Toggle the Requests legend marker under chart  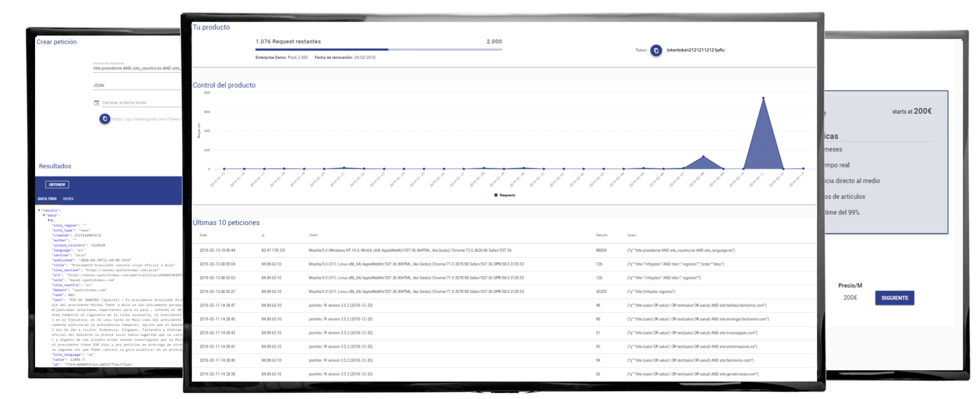point(496,195)
